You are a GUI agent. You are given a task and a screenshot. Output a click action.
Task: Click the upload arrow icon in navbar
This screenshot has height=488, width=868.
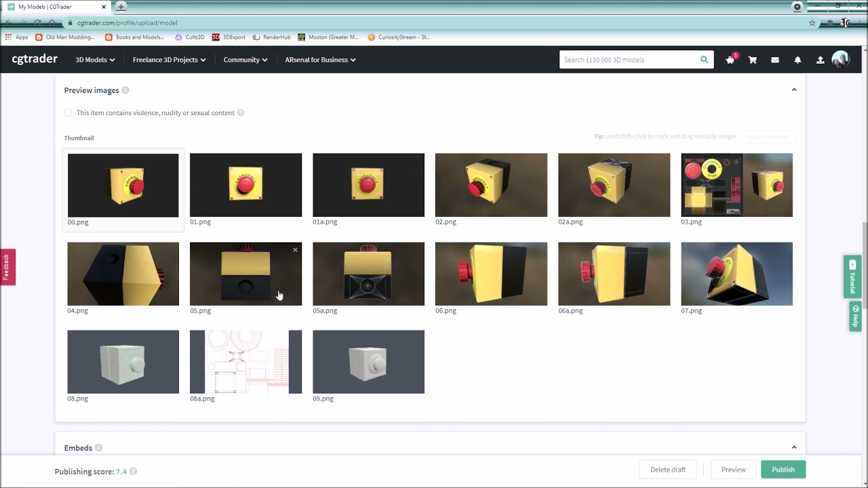coord(820,60)
